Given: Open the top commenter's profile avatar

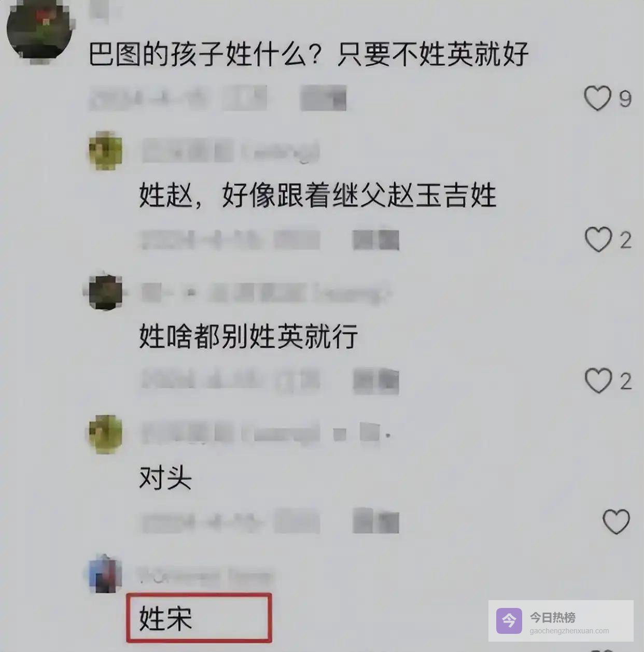Looking at the screenshot, I should click(x=39, y=31).
